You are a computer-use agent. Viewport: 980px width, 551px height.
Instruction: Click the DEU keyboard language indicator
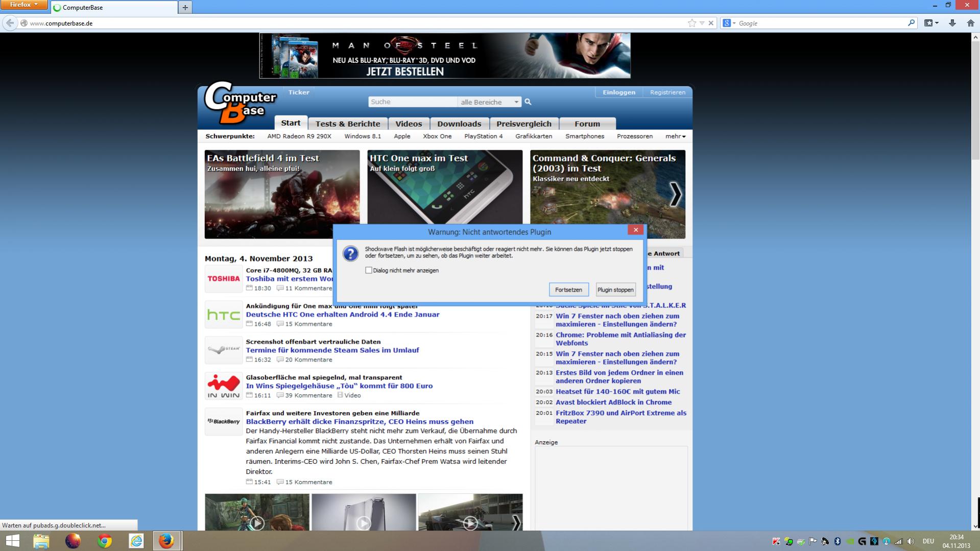coord(928,541)
